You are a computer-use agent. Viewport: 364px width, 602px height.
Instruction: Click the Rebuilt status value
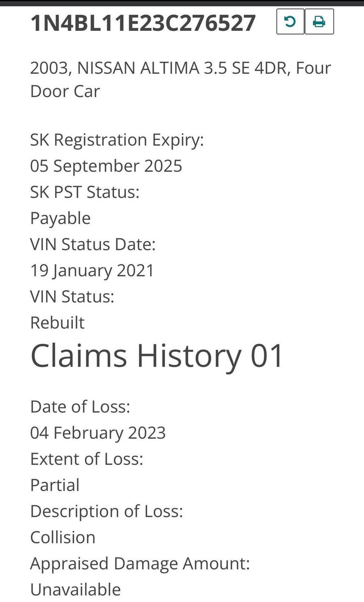point(57,322)
